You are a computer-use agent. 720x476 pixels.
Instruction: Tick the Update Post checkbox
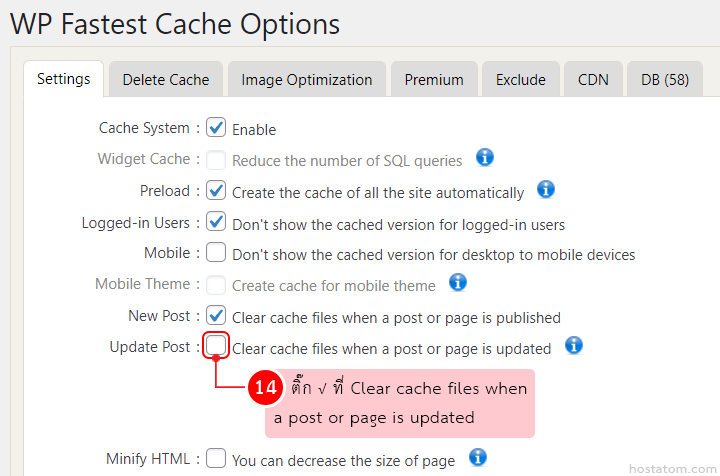click(x=216, y=347)
